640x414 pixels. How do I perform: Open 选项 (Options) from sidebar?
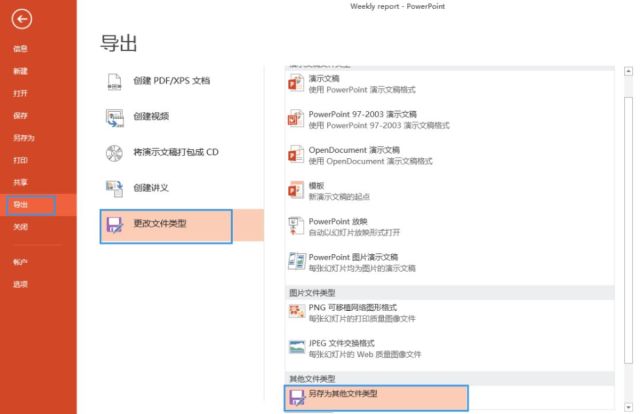20,284
